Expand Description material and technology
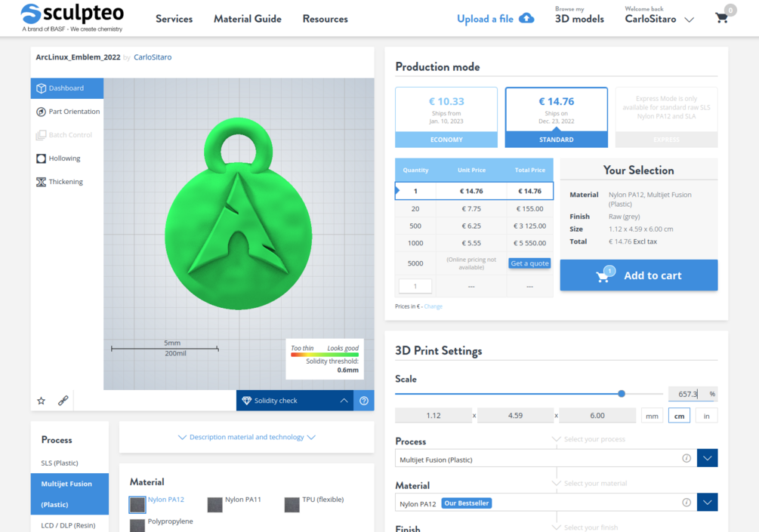 pos(247,437)
